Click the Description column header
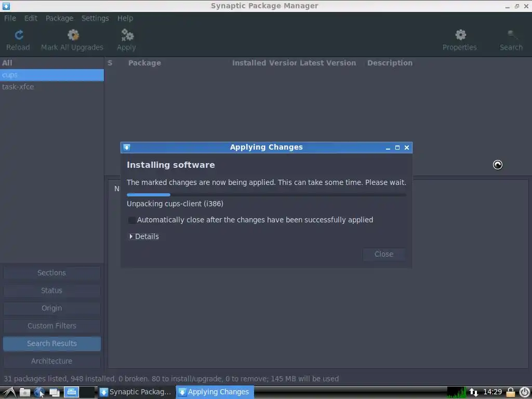532x399 pixels. click(x=390, y=63)
